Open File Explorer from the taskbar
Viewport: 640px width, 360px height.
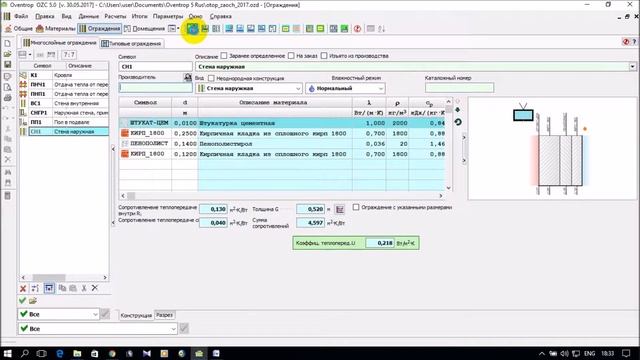click(77, 353)
